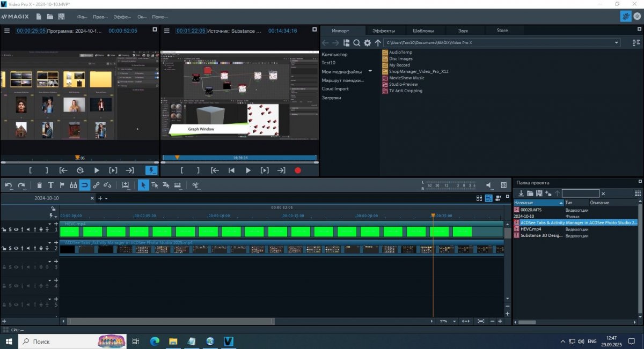Select the Title editor T icon
The height and width of the screenshot is (349, 644).
point(51,185)
